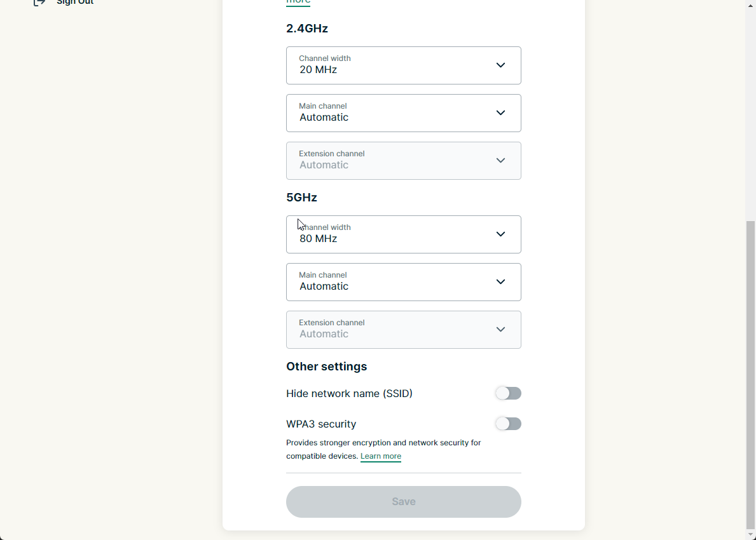Click the Sign Out arrow icon
The image size is (756, 540).
point(39,2)
